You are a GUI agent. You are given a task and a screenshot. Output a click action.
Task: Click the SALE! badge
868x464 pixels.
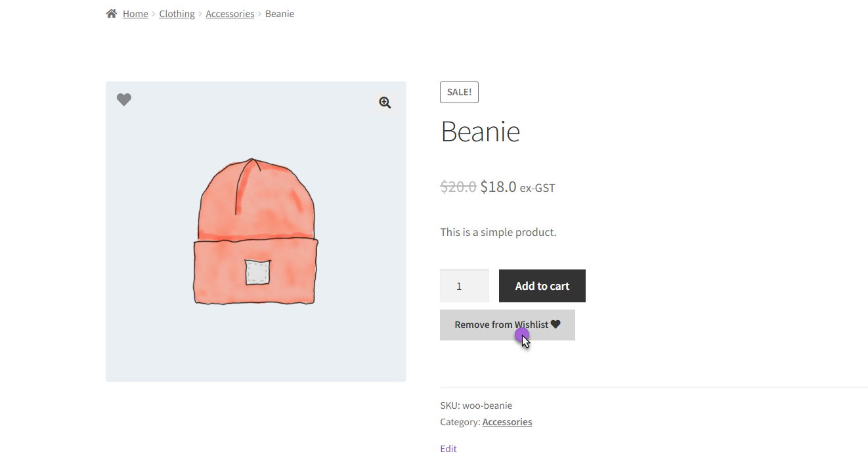pyautogui.click(x=459, y=92)
